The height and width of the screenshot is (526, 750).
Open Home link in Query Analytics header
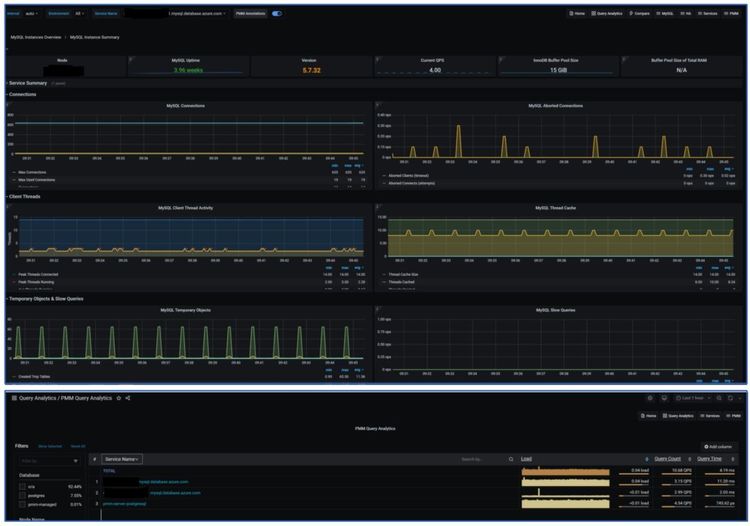click(649, 416)
